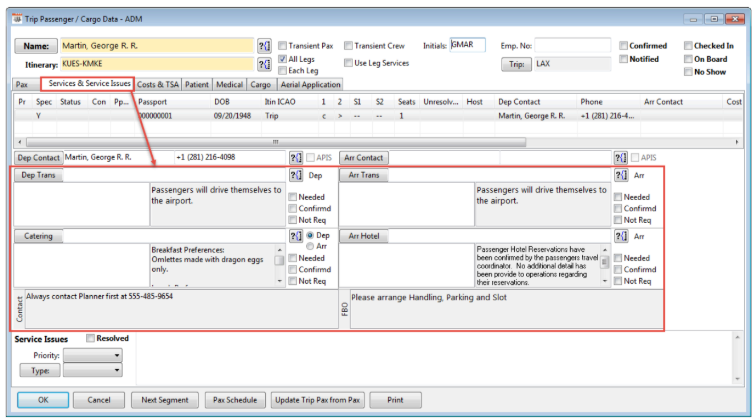Open the Arr Hotel lookup icon
This screenshot has width=756, height=419.
621,236
